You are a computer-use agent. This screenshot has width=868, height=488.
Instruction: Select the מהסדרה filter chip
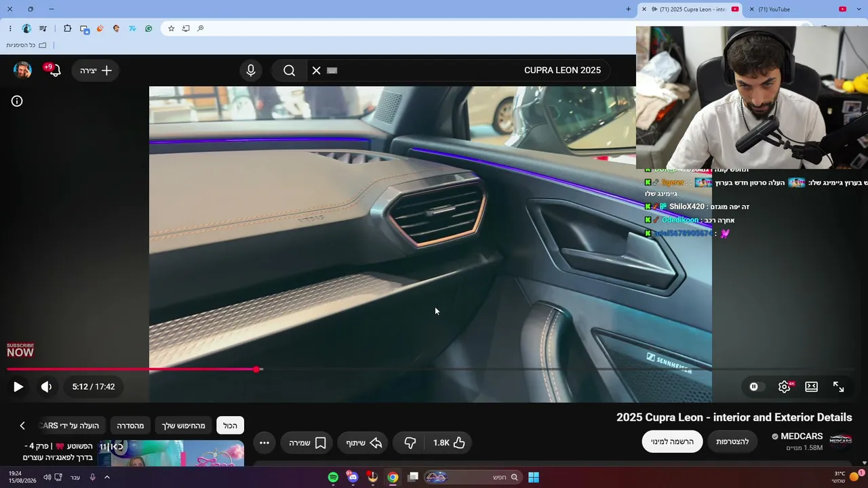pyautogui.click(x=130, y=426)
